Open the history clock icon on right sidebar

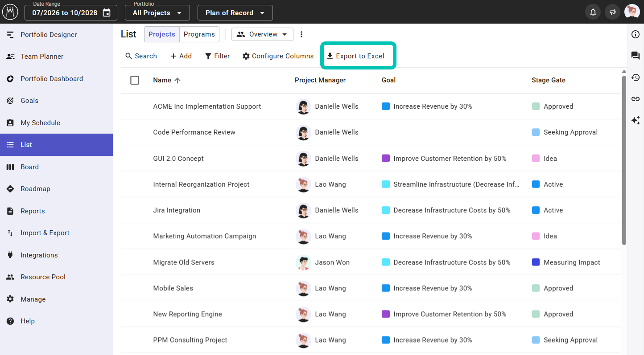click(x=636, y=78)
